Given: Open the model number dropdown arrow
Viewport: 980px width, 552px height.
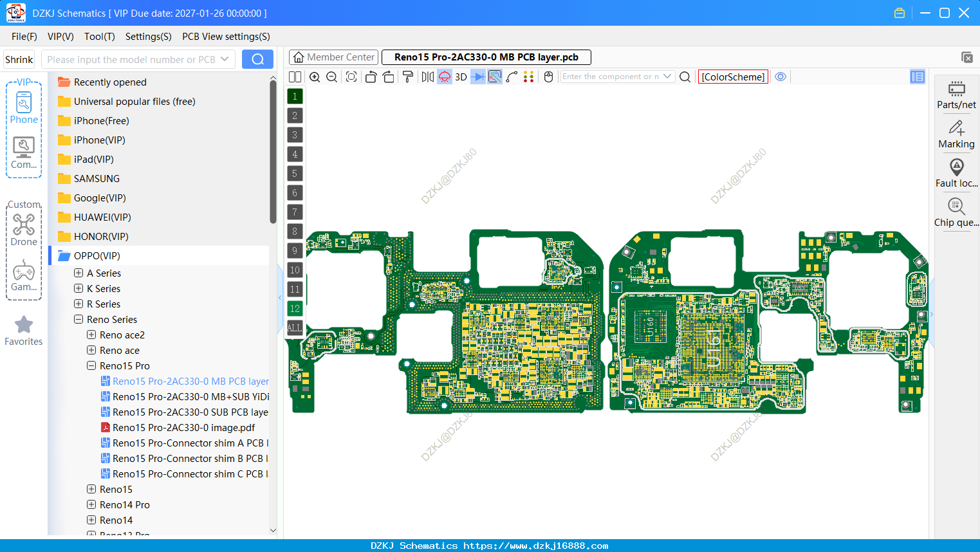Looking at the screenshot, I should coord(225,59).
